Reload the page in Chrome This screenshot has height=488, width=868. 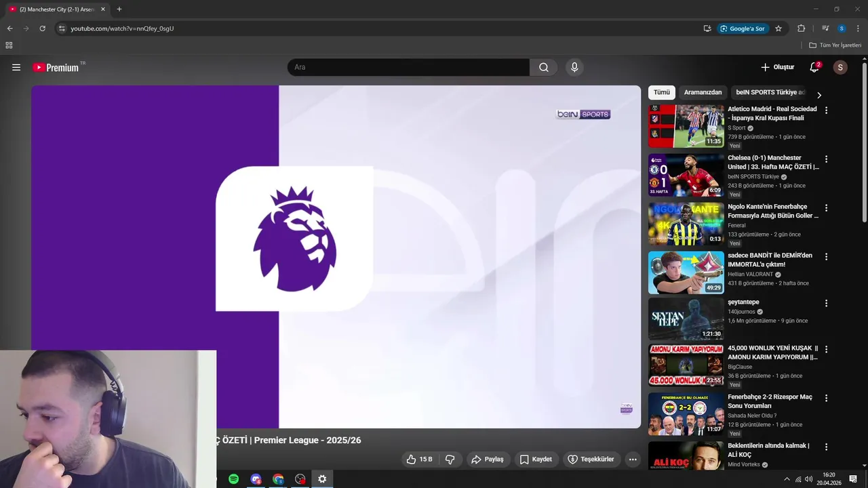(42, 28)
